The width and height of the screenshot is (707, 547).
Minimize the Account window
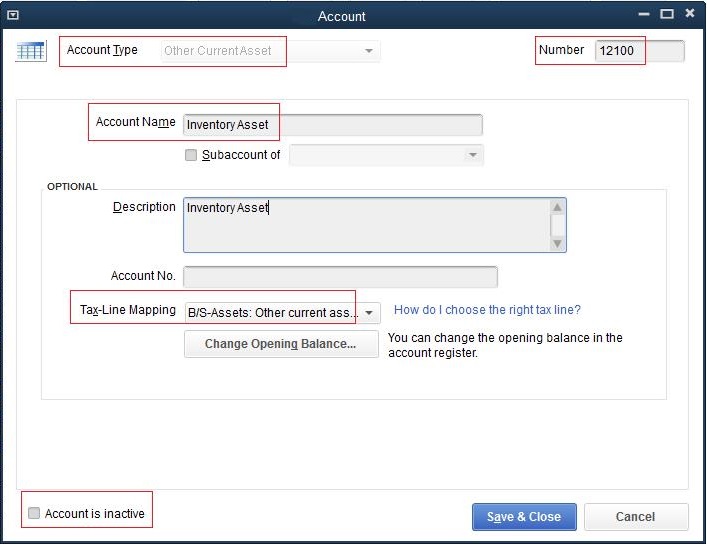(x=644, y=14)
